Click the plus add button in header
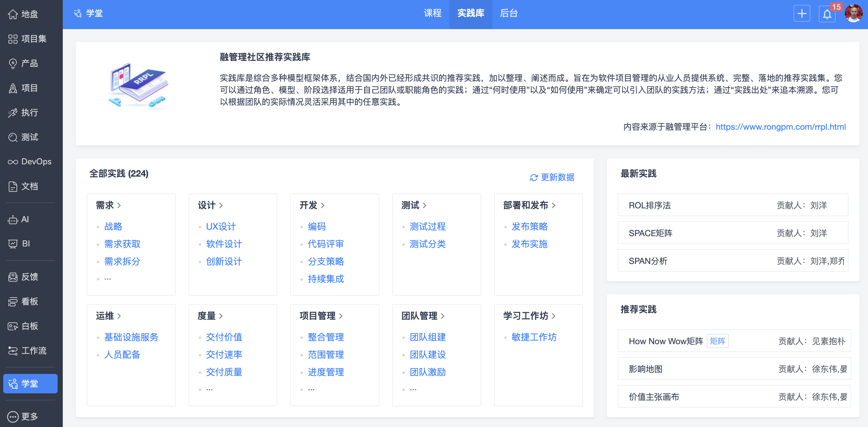868x427 pixels. (x=802, y=14)
